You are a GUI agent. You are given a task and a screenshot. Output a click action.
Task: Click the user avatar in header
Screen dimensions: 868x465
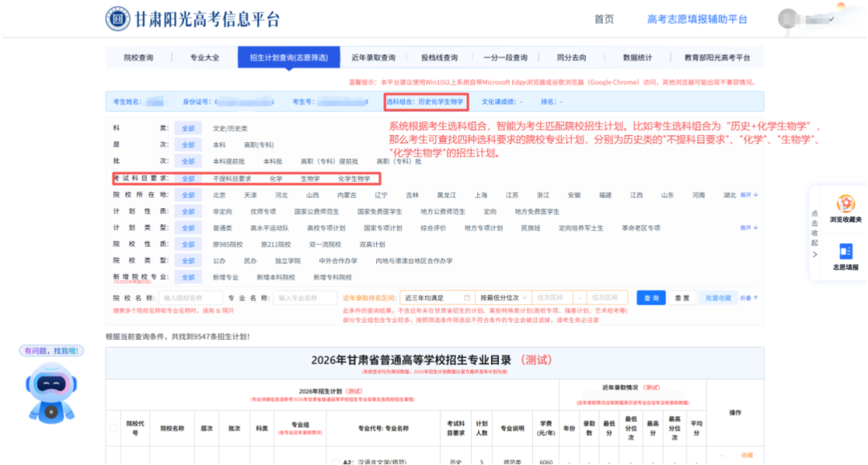(x=787, y=18)
